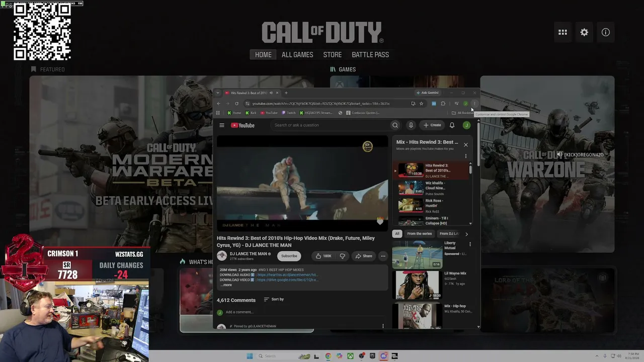Open Chrome apps grid in bookmarks bar
This screenshot has height=362, width=644.
[x=218, y=113]
